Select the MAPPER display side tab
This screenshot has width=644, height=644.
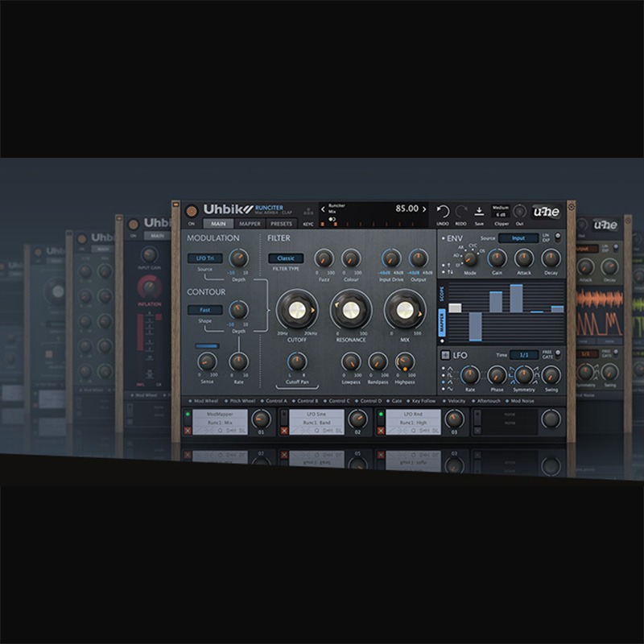click(442, 321)
